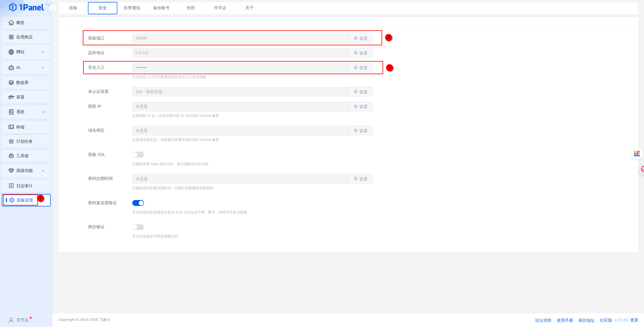The height and width of the screenshot is (327, 644).
Task: Click 设置 button for 未认证设置
Action: pyautogui.click(x=361, y=92)
